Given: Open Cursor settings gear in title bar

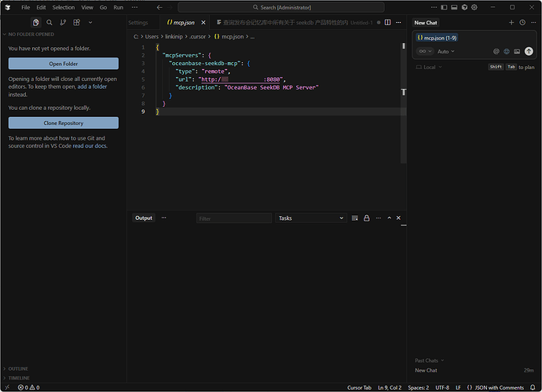Looking at the screenshot, I should [475, 7].
